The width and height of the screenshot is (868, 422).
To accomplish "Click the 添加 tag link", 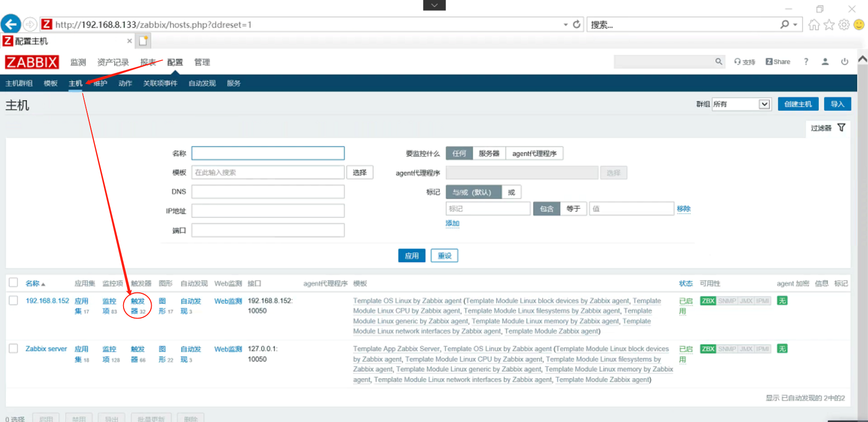I will (x=453, y=223).
